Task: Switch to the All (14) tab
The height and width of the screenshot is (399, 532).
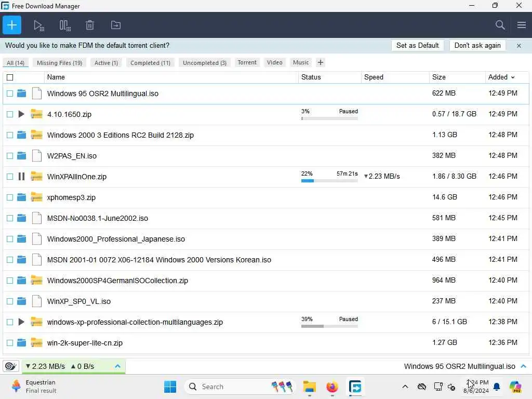Action: pyautogui.click(x=16, y=63)
